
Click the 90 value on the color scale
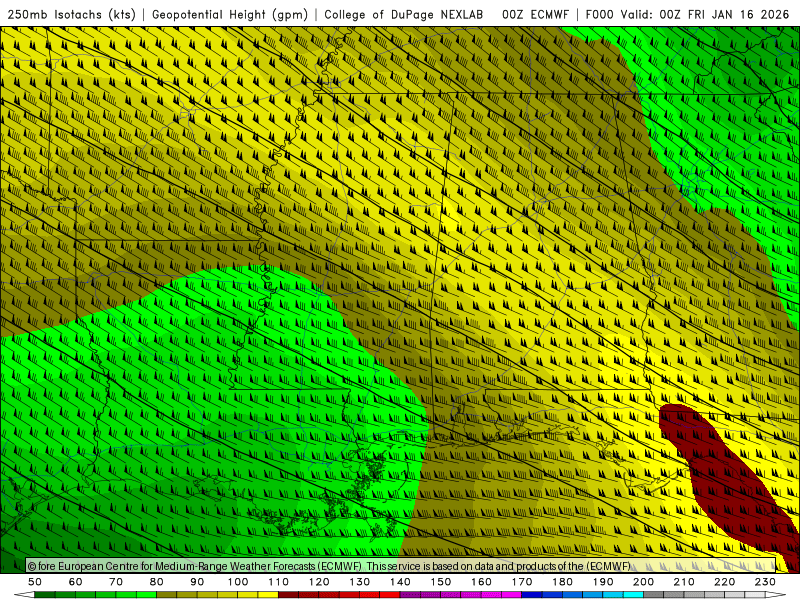tap(197, 582)
